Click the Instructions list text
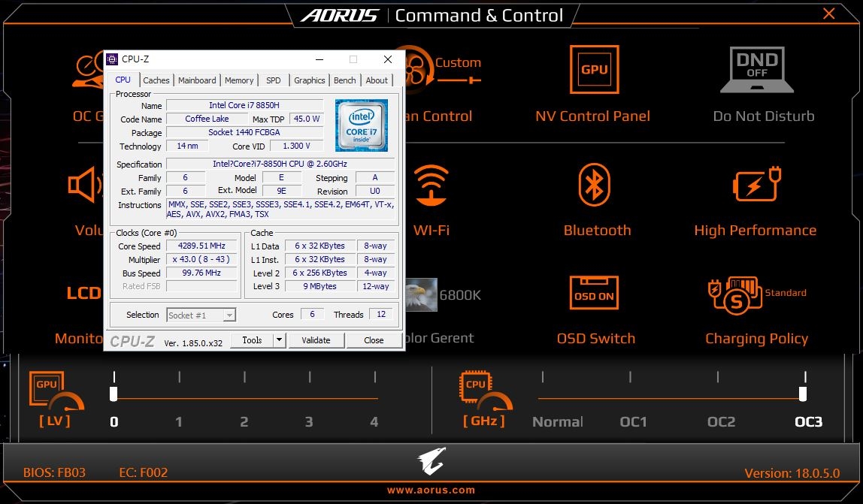 pyautogui.click(x=280, y=209)
